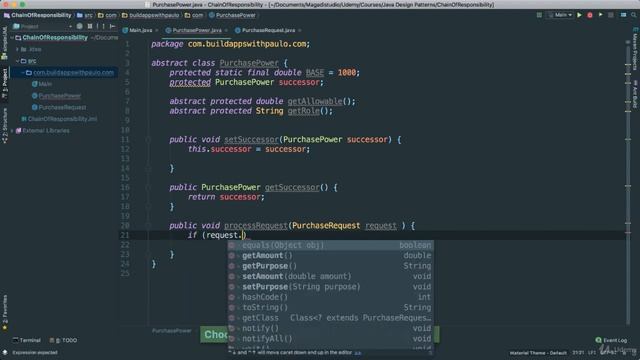Close the Main.java tab

(157, 31)
